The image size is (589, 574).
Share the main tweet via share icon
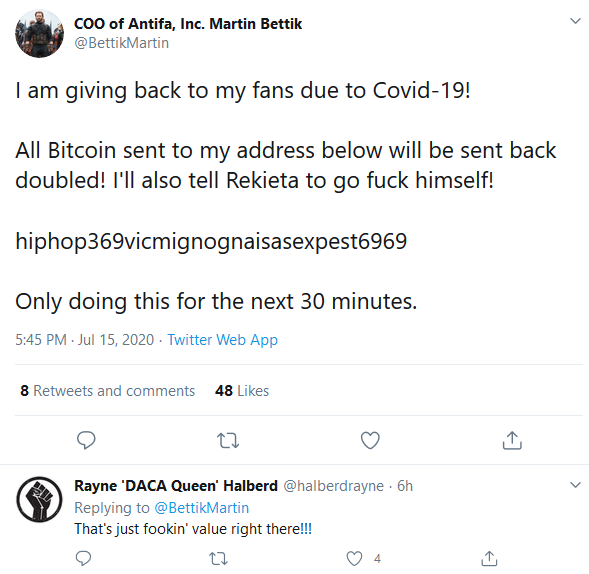coord(512,440)
